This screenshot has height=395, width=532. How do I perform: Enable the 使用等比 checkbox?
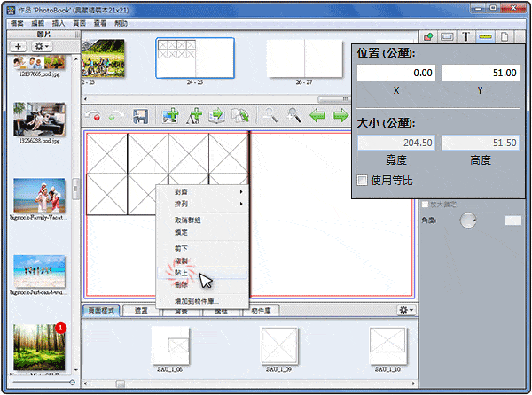click(363, 181)
